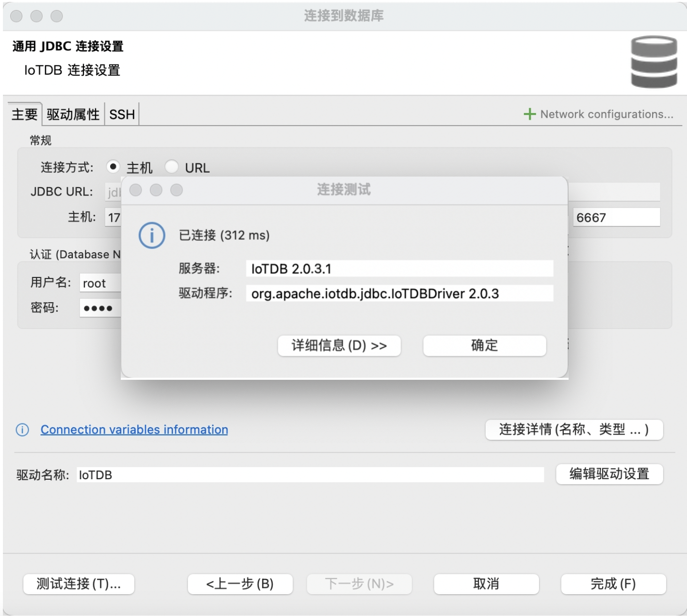Viewport: 687px width, 616px height.
Task: Open 连接详情(名称、类型...) dialog
Action: pyautogui.click(x=574, y=429)
